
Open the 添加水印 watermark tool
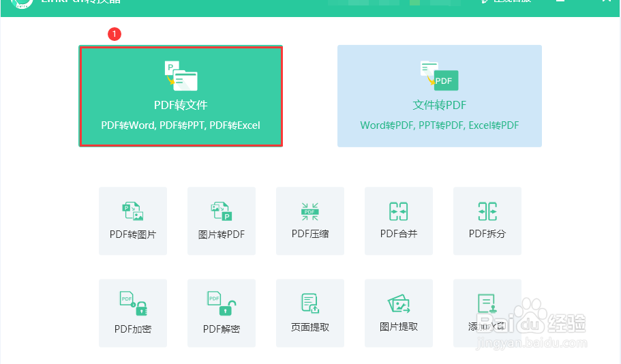click(x=487, y=313)
